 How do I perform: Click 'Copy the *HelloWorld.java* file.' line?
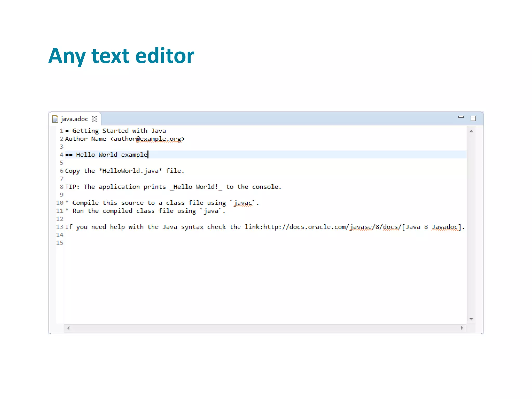pos(124,171)
